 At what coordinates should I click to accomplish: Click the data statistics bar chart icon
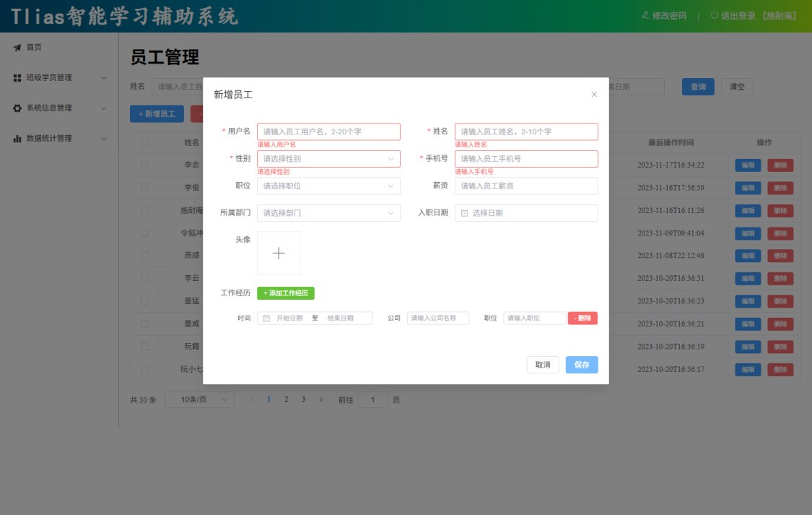[x=17, y=139]
